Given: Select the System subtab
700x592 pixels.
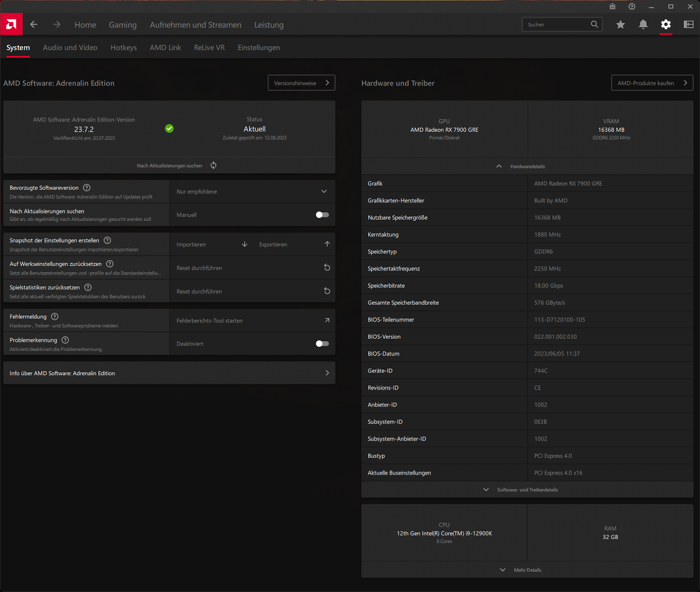Looking at the screenshot, I should coord(18,47).
